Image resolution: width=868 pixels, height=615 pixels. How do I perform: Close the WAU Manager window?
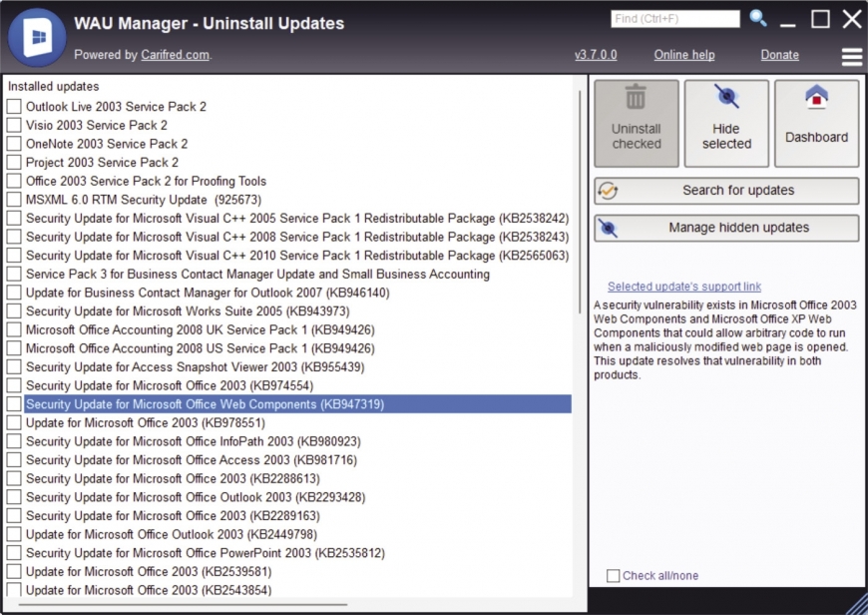pos(852,19)
